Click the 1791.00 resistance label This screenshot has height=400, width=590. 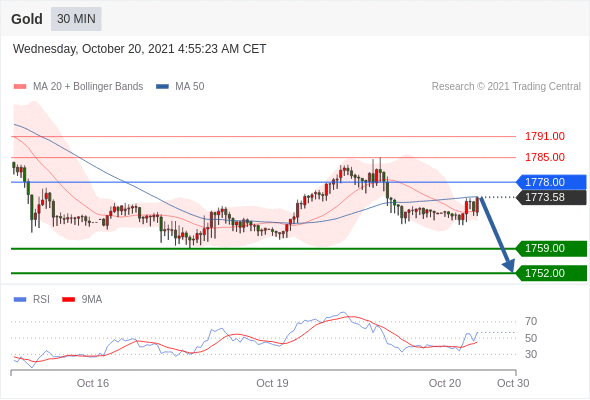[544, 136]
